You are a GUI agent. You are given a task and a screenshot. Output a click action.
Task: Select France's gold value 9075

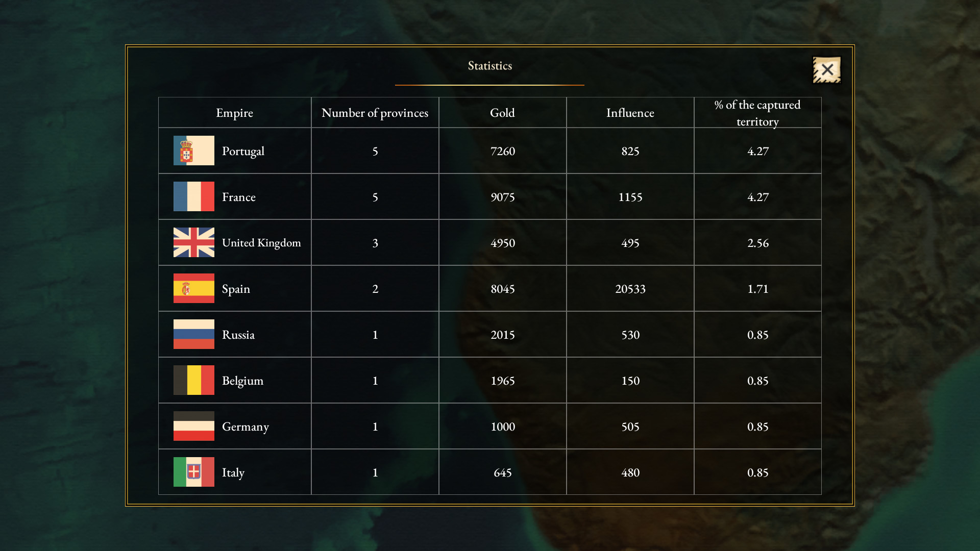pyautogui.click(x=503, y=197)
